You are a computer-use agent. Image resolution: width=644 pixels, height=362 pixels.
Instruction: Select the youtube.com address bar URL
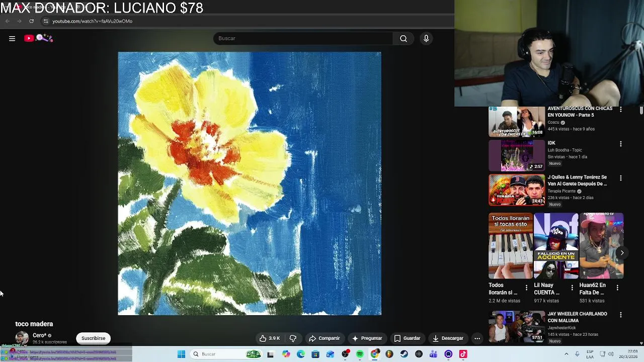click(92, 21)
